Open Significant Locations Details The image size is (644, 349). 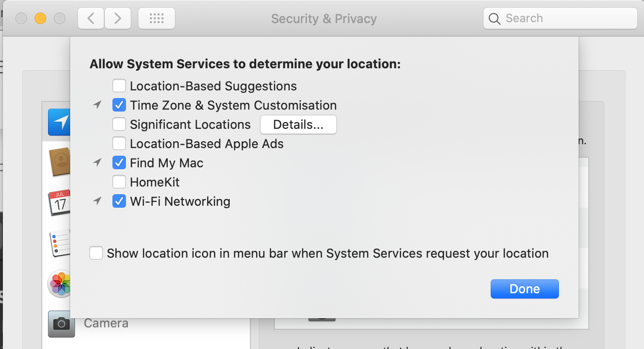tap(298, 125)
